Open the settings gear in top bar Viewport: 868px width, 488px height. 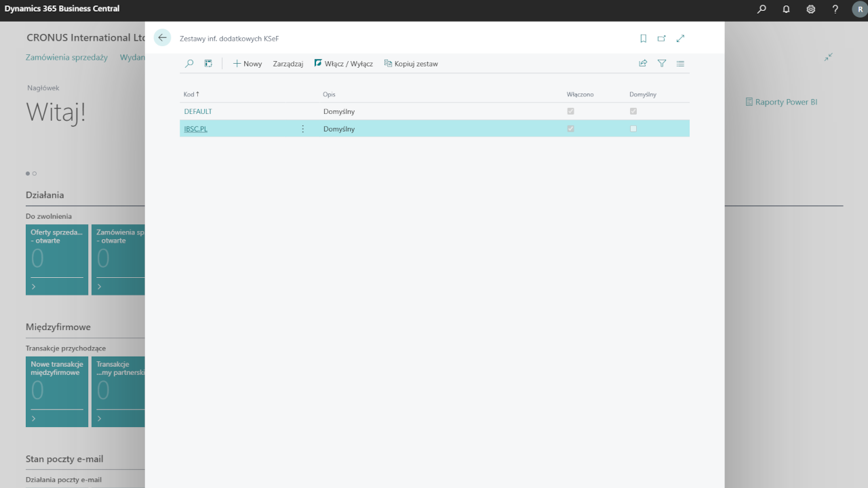click(810, 9)
